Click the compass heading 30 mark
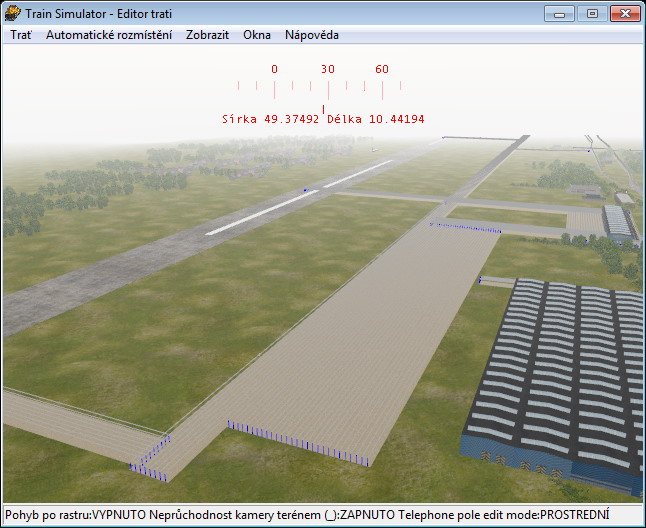 pyautogui.click(x=328, y=69)
